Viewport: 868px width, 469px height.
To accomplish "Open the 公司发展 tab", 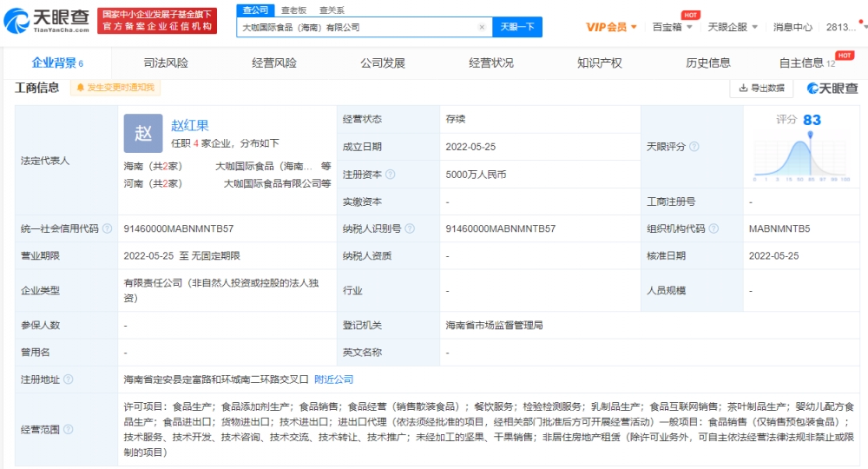I will pos(383,63).
